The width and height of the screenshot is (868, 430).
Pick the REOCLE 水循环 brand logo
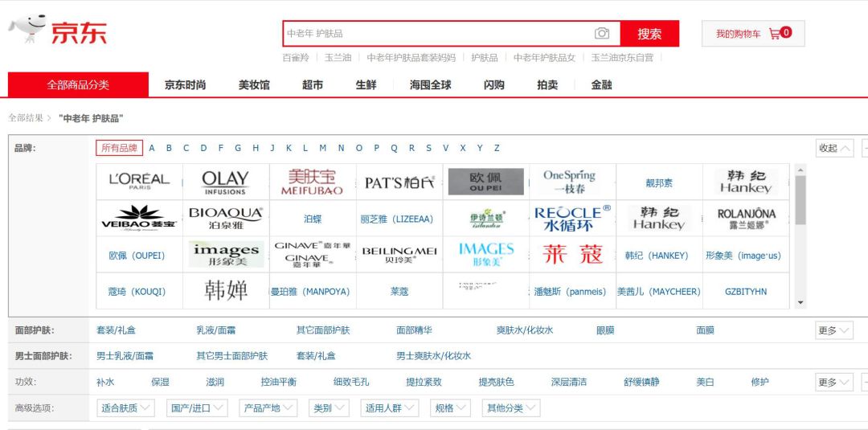[572, 218]
